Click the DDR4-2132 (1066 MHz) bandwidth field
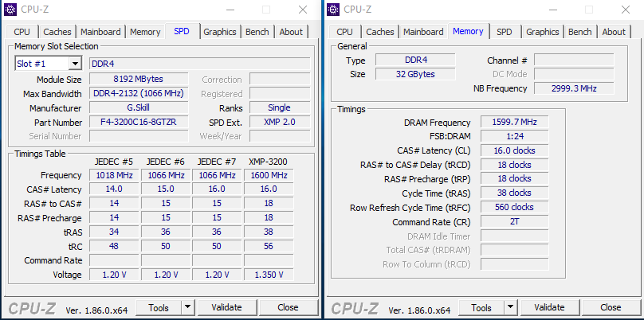Viewport: 644px width, 320px height. 139,93
